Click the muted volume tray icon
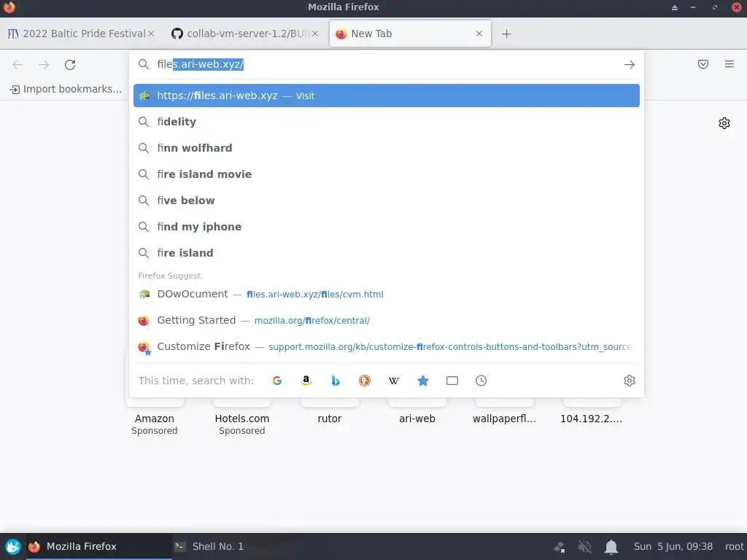The image size is (747, 560). click(x=585, y=547)
